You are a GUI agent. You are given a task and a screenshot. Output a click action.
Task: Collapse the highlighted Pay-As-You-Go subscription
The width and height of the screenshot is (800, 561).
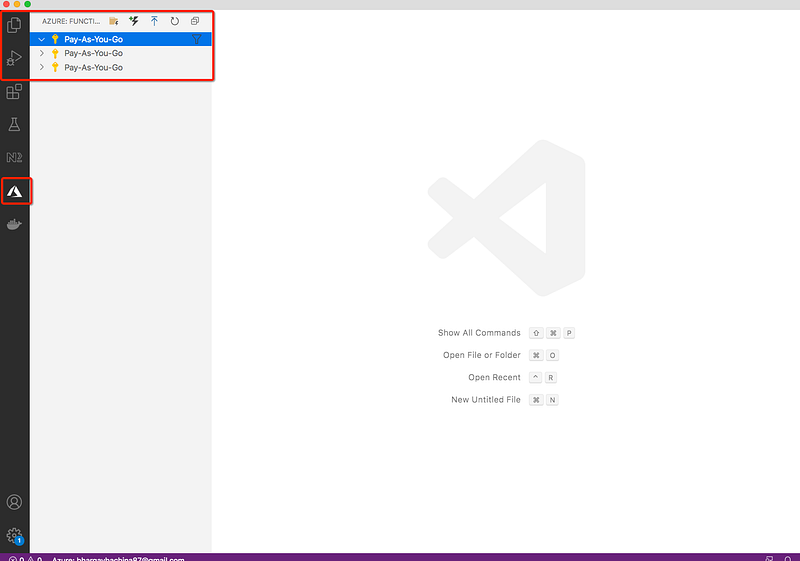pos(42,39)
